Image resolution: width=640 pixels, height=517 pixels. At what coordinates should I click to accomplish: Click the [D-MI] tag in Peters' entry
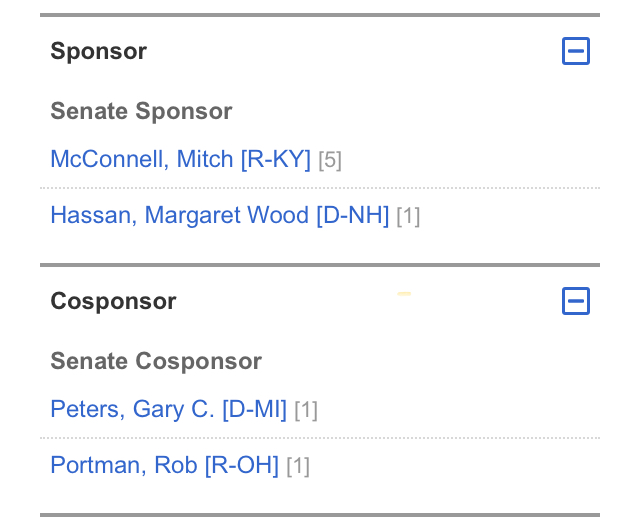pos(254,409)
